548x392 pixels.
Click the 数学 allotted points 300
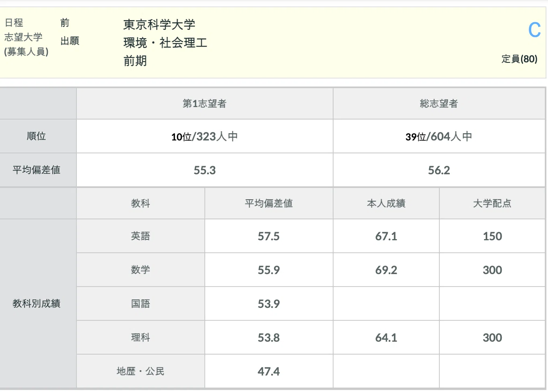(492, 270)
